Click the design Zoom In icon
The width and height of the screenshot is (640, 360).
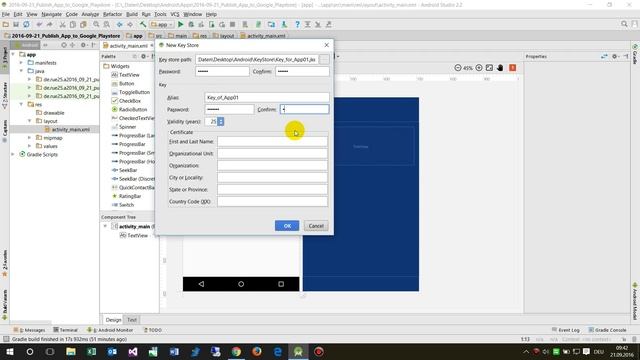tap(479, 68)
